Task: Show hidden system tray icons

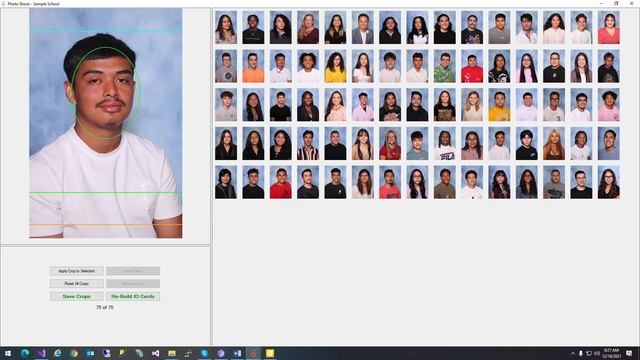Action: pos(573,353)
